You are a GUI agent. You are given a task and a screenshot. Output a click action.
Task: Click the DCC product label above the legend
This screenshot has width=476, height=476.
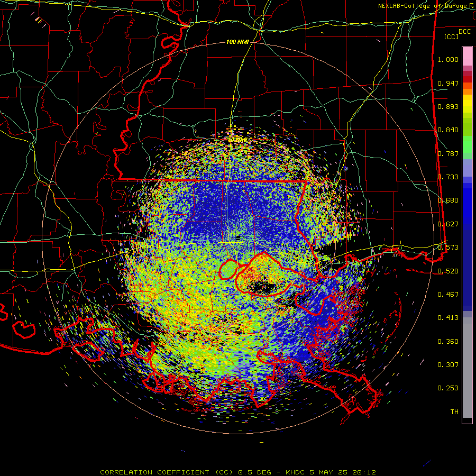coord(464,32)
